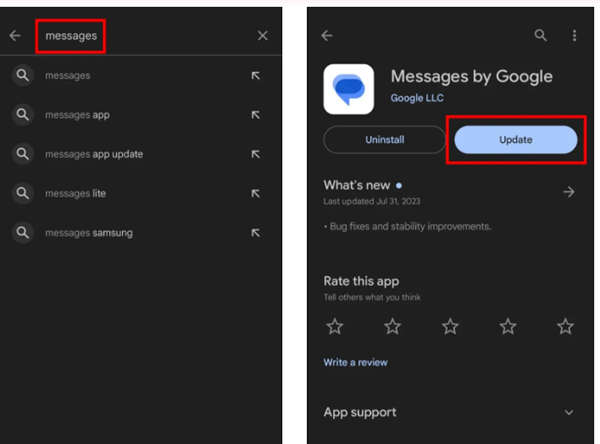Image resolution: width=600 pixels, height=444 pixels.
Task: Tap the 'App support' heading
Action: click(360, 413)
